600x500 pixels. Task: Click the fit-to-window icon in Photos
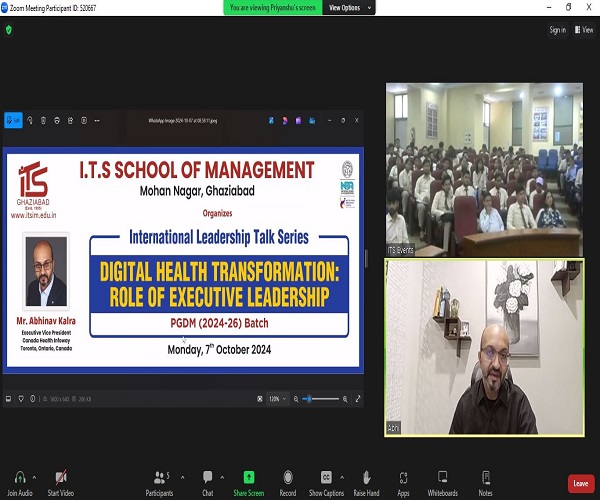coord(260,399)
